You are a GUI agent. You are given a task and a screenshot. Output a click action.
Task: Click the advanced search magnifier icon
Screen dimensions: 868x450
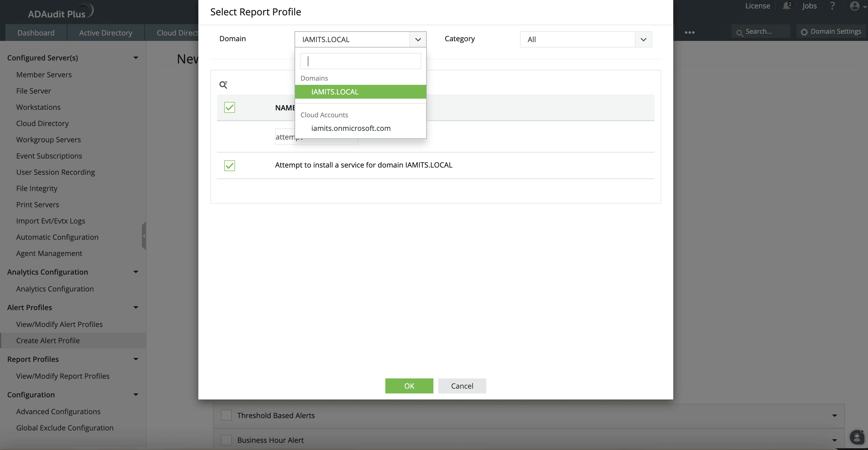(223, 85)
